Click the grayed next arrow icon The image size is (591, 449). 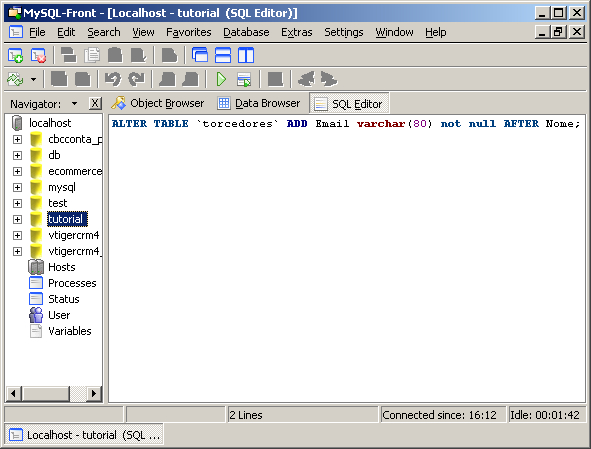point(329,79)
